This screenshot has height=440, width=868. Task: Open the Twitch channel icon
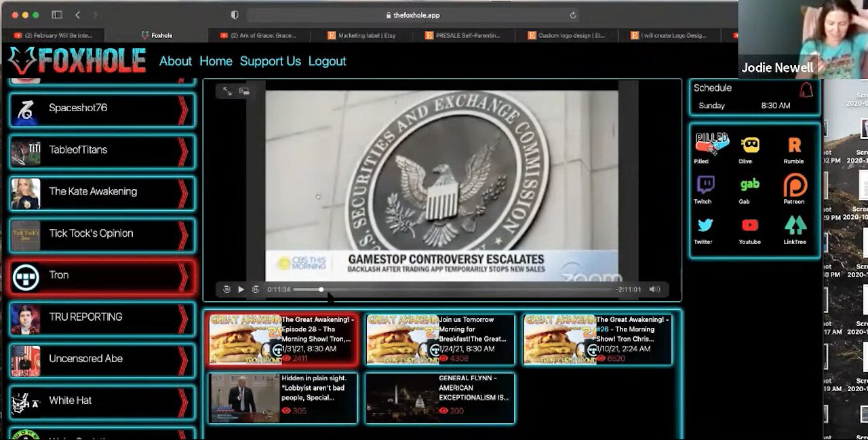705,184
